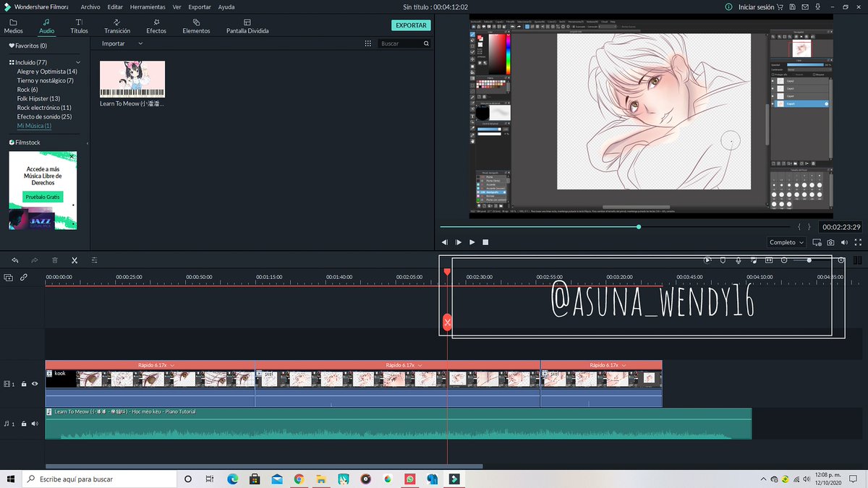Select the Split scissors tool in timeline toolbar
The image size is (868, 488).
(75, 260)
